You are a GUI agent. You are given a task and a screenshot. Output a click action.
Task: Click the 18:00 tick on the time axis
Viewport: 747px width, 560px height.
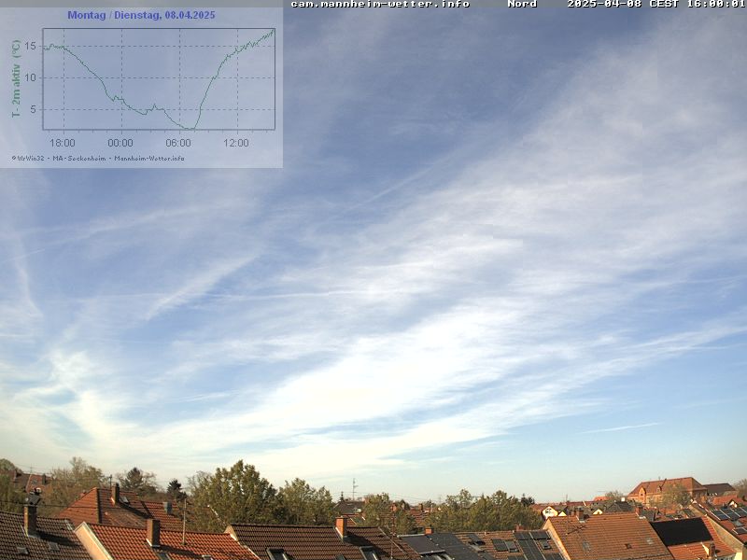[63, 143]
